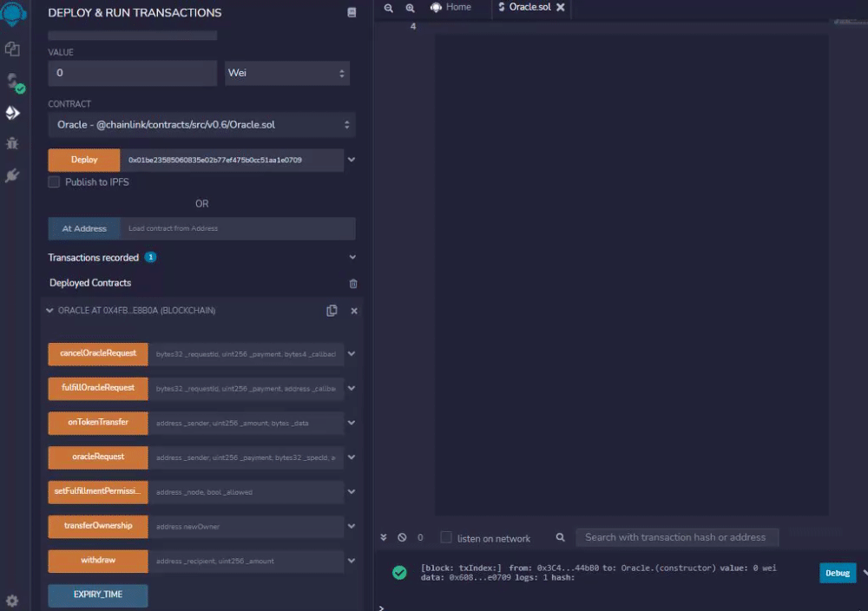Expand fulfillOracleRequest parameters
The image size is (868, 611).
click(352, 389)
